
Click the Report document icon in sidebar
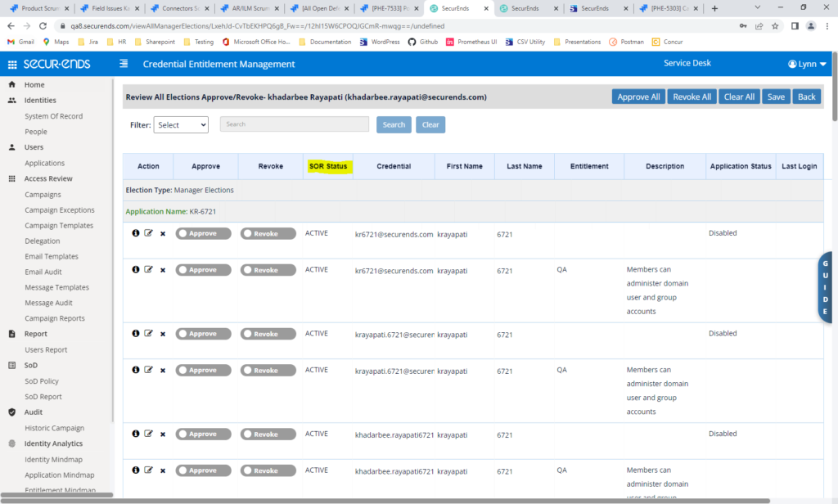[11, 334]
